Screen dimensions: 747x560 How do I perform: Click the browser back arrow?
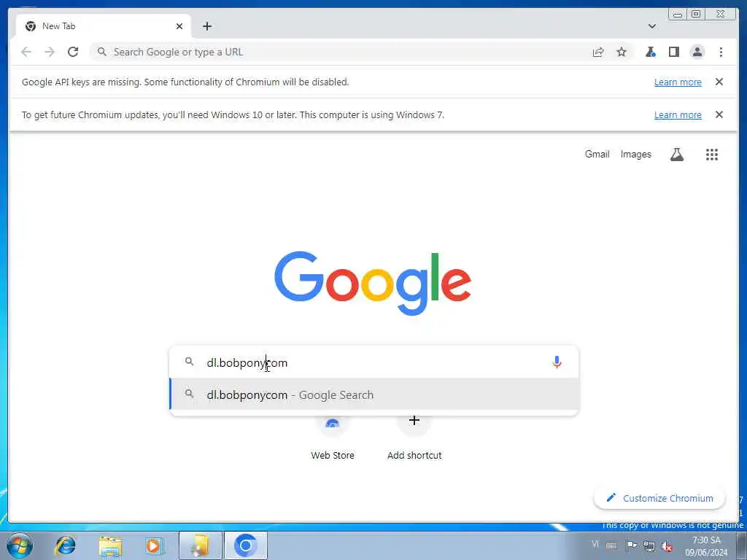pyautogui.click(x=26, y=52)
